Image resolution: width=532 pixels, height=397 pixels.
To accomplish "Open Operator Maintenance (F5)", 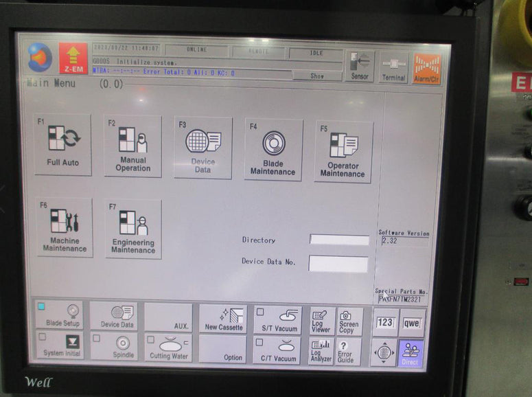I will click(343, 152).
